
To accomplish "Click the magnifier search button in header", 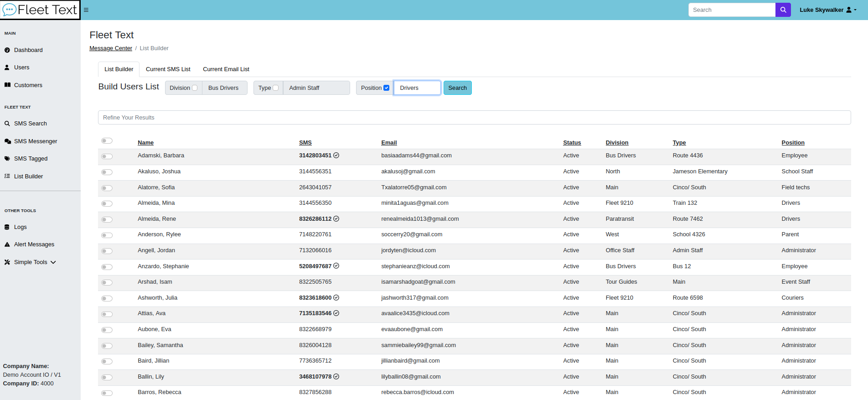I will (783, 10).
